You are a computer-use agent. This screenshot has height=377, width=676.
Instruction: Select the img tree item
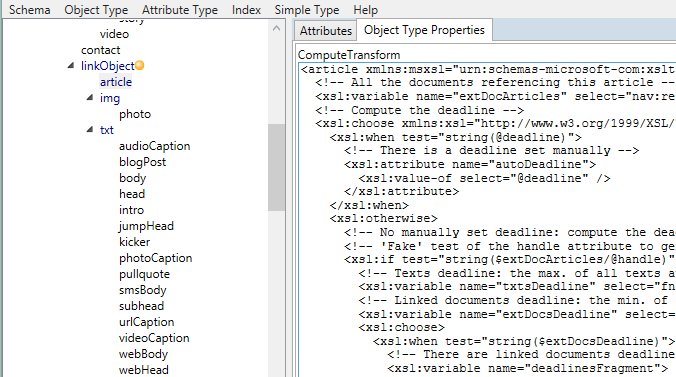(110, 98)
